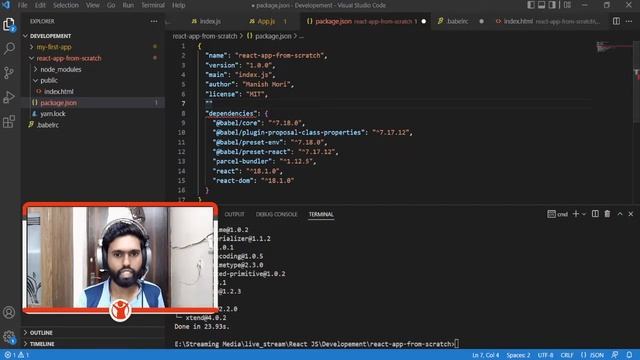Close the unsaved package.json tab dot
This screenshot has width=640, height=360.
pyautogui.click(x=424, y=21)
